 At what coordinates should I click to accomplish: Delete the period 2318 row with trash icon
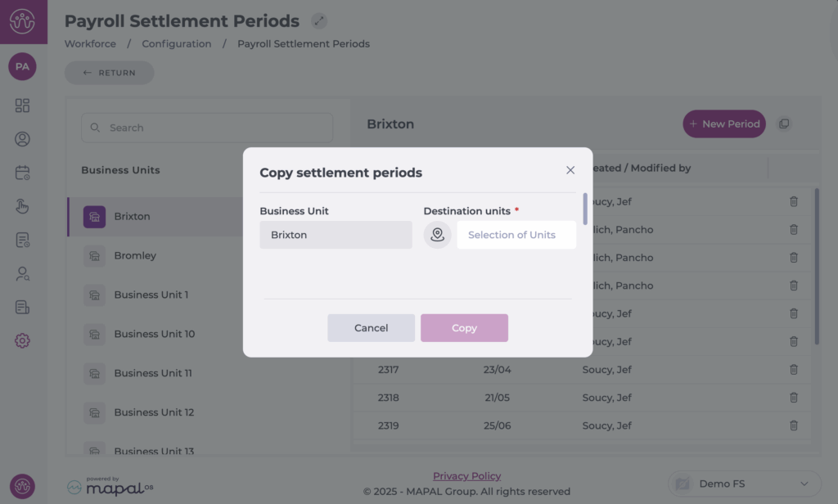[794, 397]
